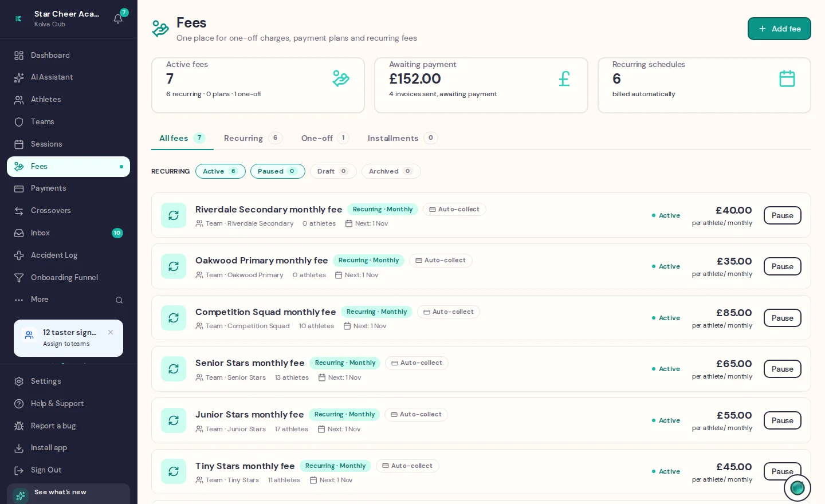Toggle the Draft status filter chip
Screen dimensions: 825x504
coord(333,171)
